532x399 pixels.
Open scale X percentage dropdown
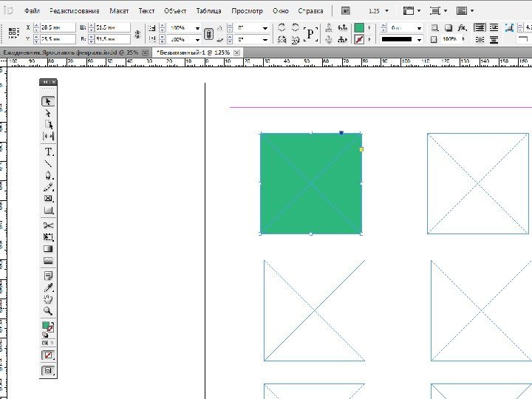(197, 28)
